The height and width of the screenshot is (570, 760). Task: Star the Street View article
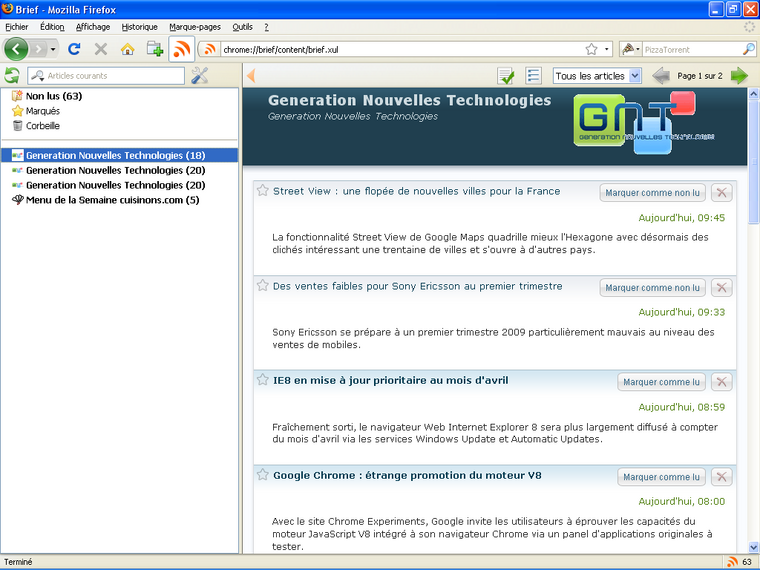click(263, 190)
